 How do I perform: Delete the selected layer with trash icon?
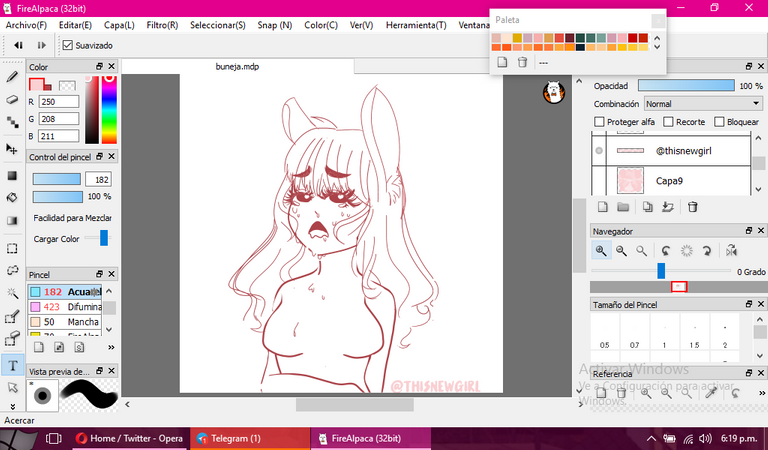point(693,207)
